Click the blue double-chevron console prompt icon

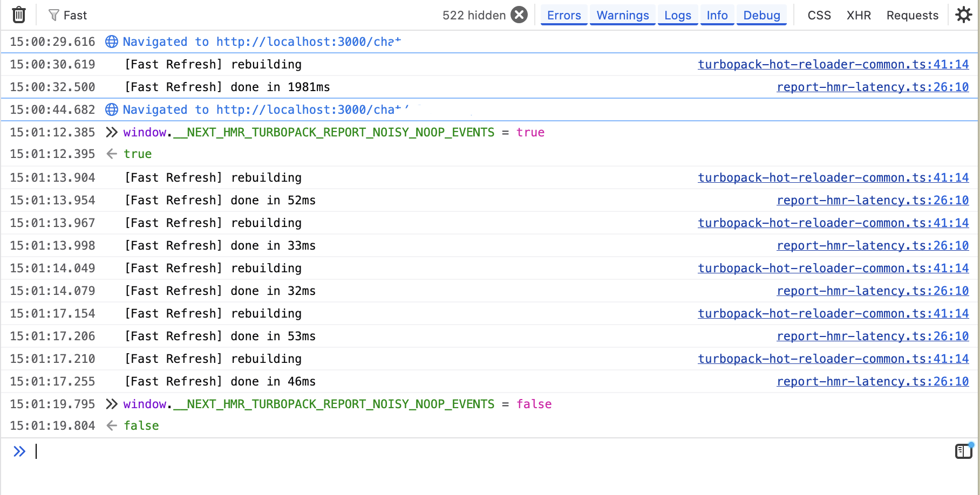19,451
